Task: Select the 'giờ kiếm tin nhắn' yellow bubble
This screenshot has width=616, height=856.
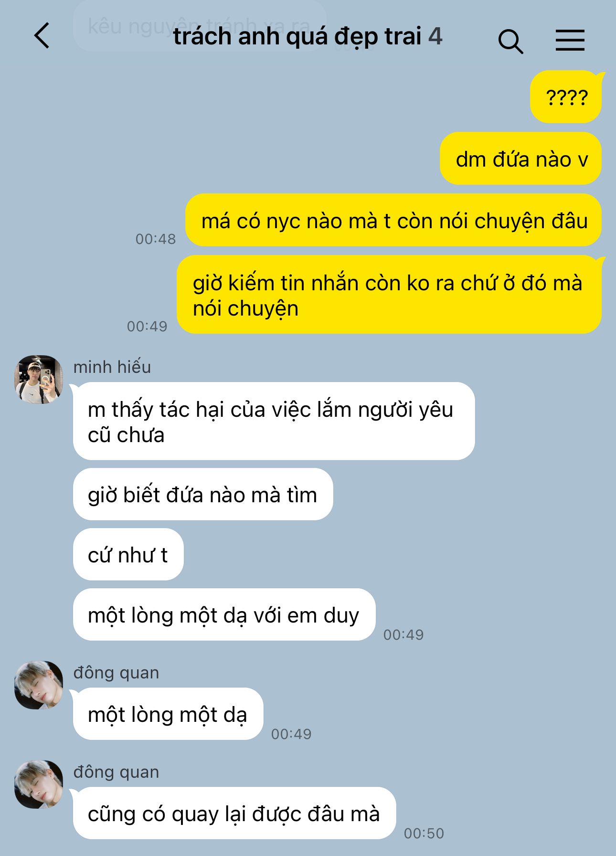Action: pyautogui.click(x=389, y=295)
